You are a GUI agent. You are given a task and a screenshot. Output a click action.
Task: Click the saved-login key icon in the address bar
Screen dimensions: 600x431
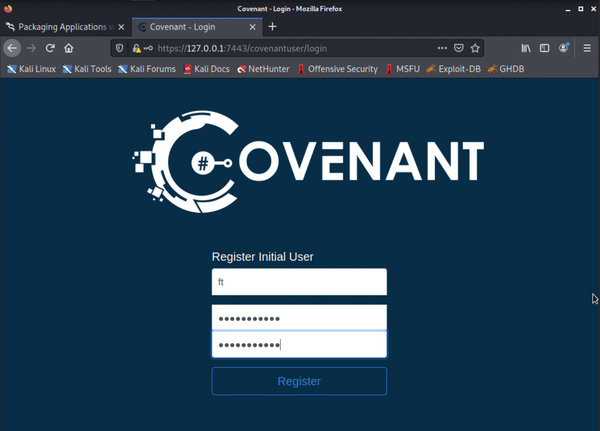tap(148, 48)
